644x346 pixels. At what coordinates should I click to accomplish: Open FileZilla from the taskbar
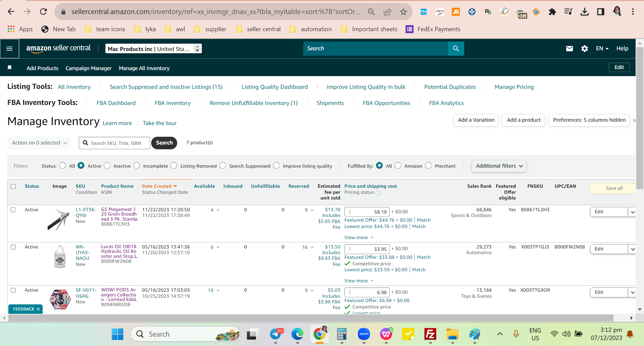[x=430, y=334]
